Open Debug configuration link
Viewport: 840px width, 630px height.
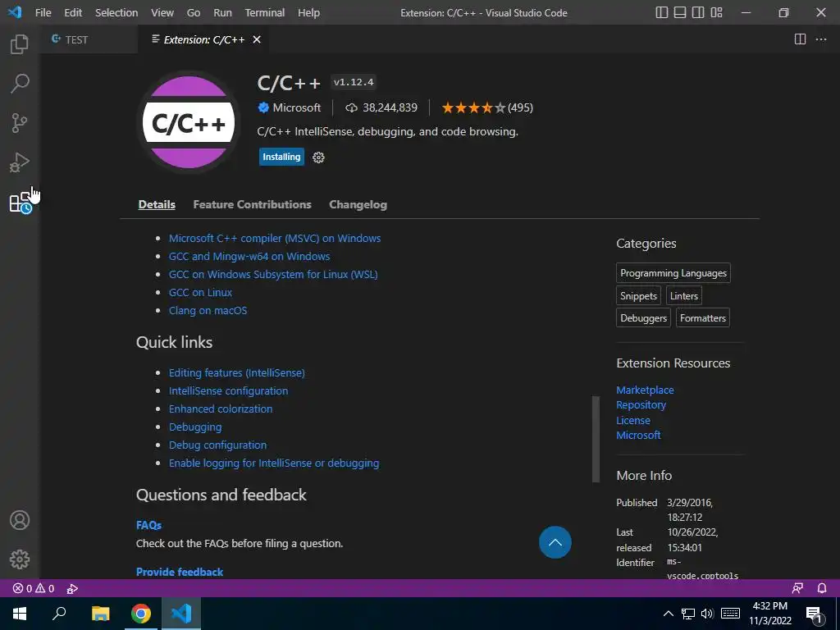coord(217,445)
